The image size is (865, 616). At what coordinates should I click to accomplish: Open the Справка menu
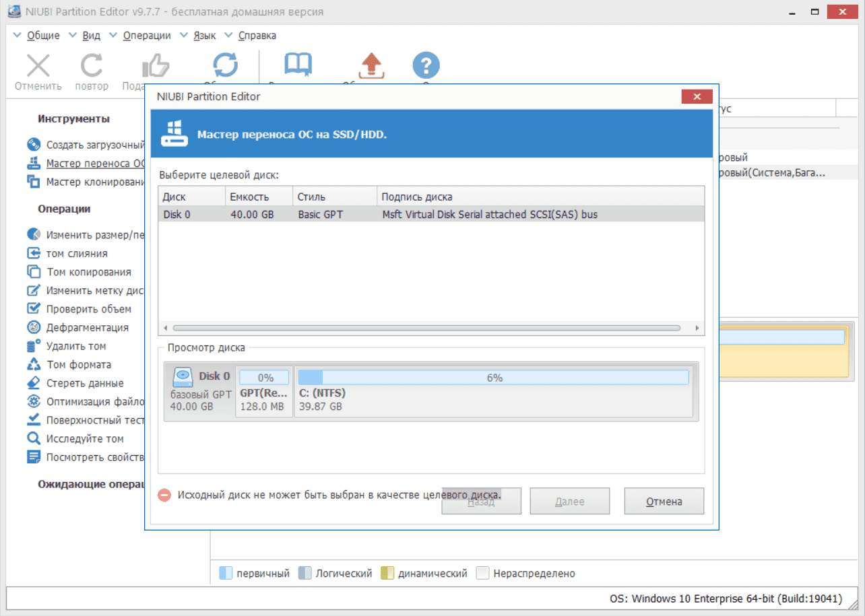(257, 36)
